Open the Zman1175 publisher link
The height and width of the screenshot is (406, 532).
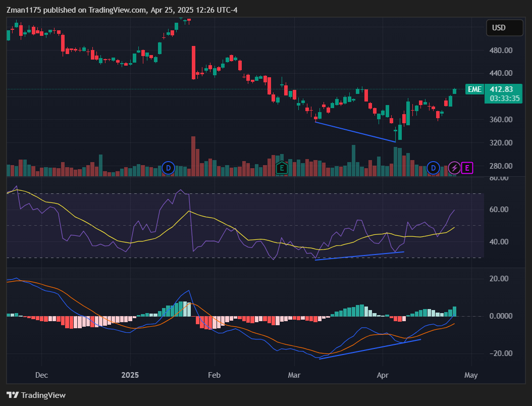[x=23, y=10]
